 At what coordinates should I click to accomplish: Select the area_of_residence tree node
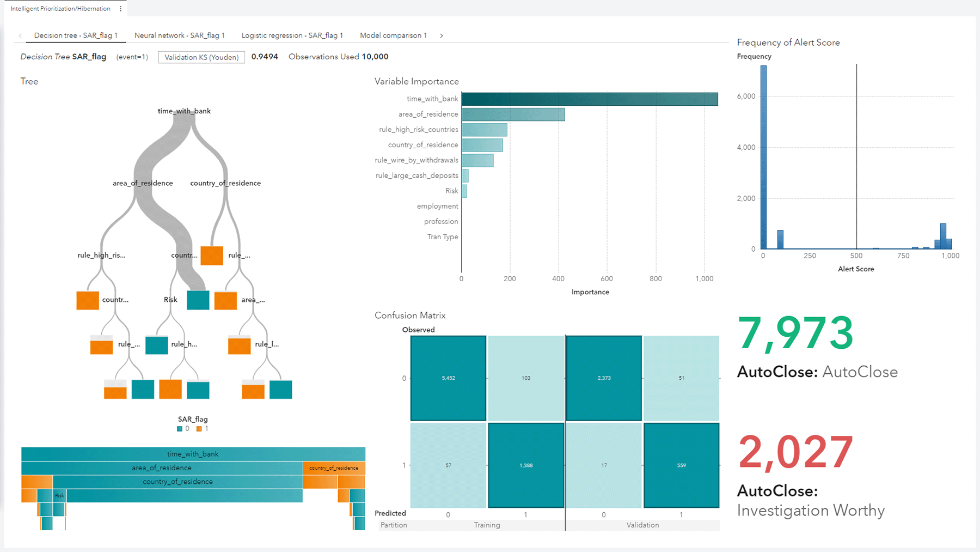coord(143,183)
